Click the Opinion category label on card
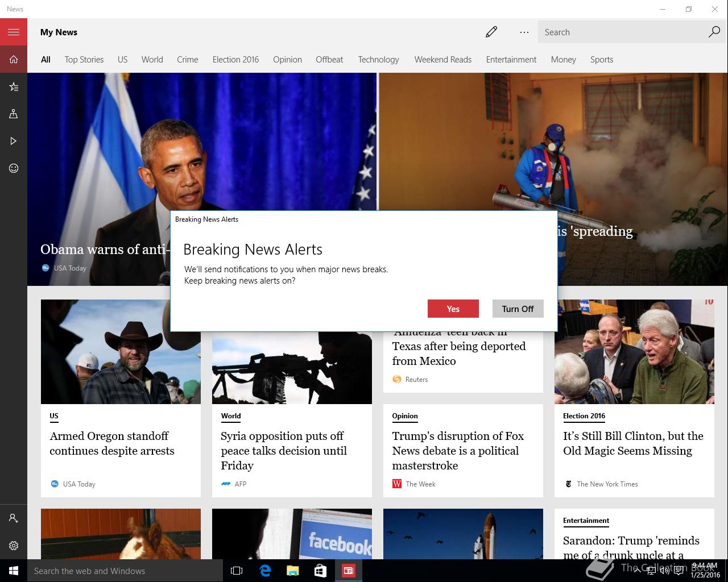The height and width of the screenshot is (582, 728). pyautogui.click(x=405, y=416)
